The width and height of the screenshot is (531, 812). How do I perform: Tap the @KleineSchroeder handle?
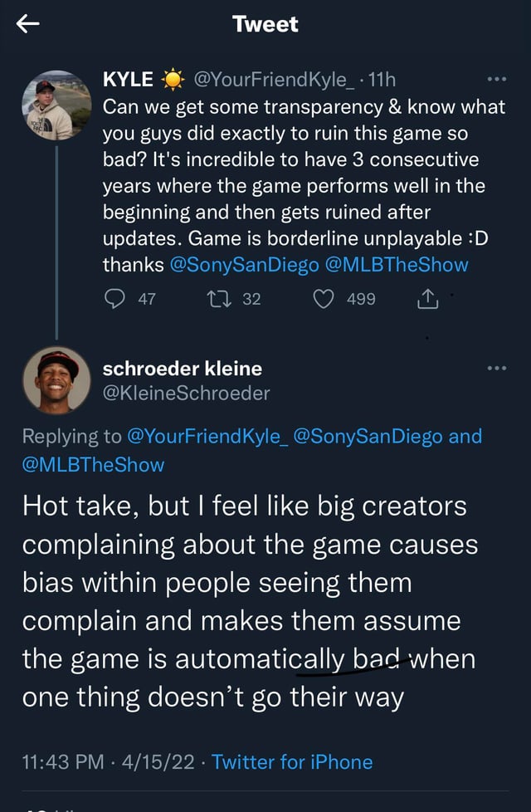185,393
